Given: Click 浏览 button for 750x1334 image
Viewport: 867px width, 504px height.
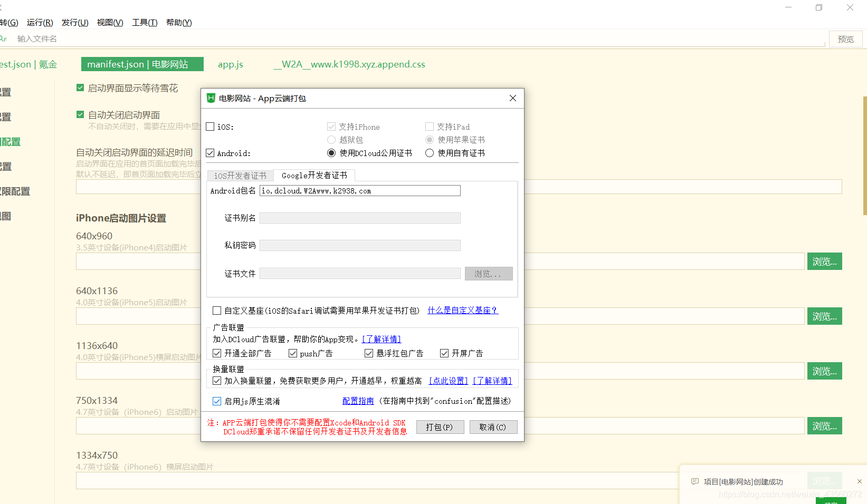Looking at the screenshot, I should (x=824, y=426).
